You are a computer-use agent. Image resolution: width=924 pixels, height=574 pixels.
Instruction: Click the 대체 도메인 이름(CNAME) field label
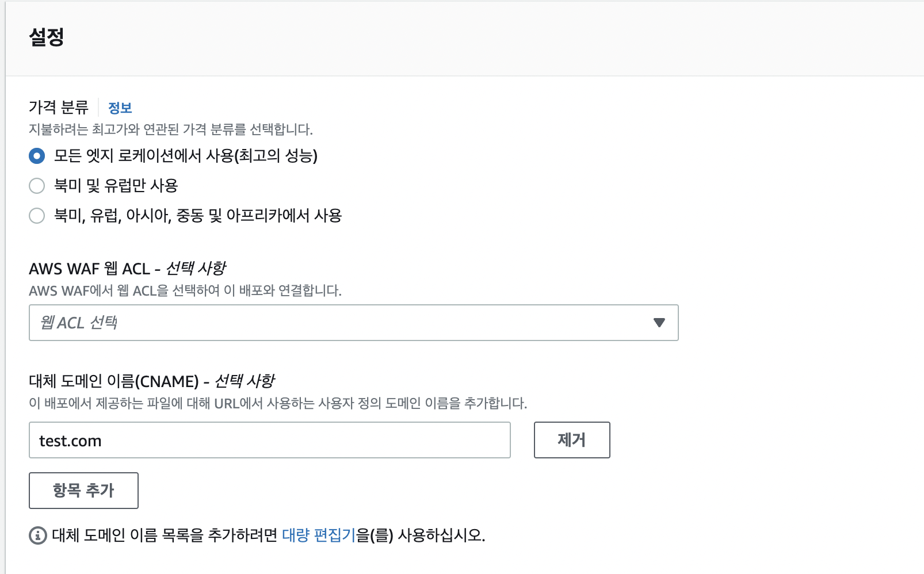(152, 381)
